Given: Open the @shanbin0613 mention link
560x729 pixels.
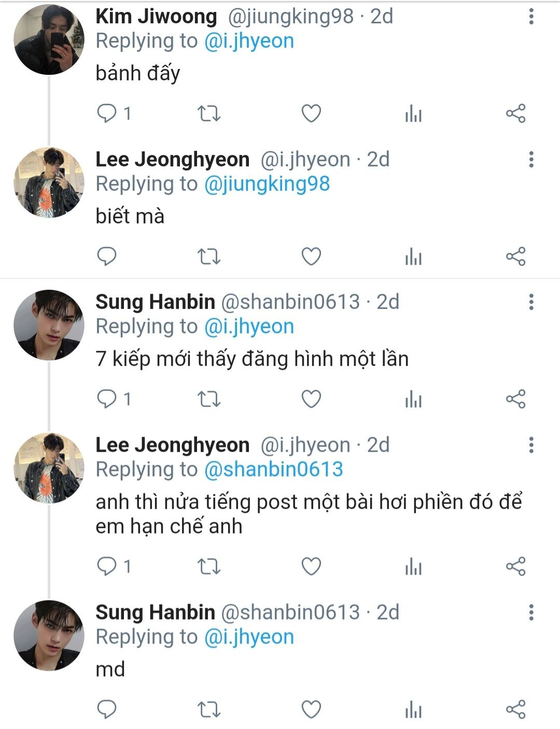Looking at the screenshot, I should tap(274, 469).
